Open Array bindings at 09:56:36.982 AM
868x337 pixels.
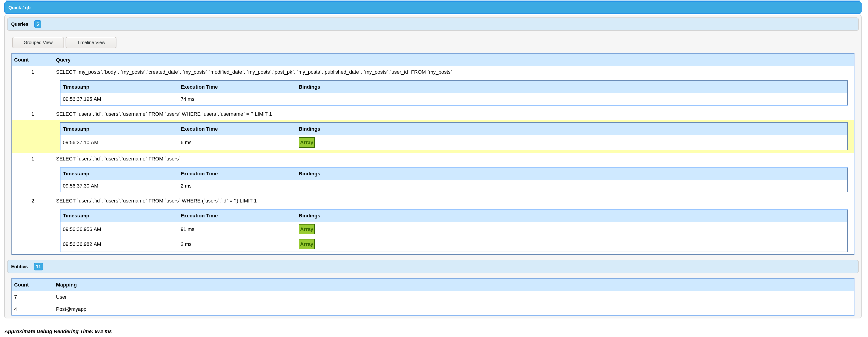pyautogui.click(x=306, y=244)
